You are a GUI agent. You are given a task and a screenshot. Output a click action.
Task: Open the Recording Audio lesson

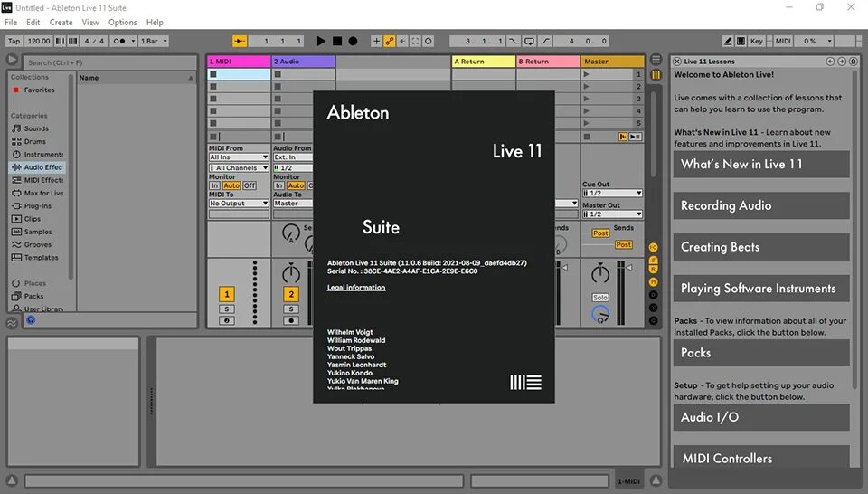(x=761, y=205)
